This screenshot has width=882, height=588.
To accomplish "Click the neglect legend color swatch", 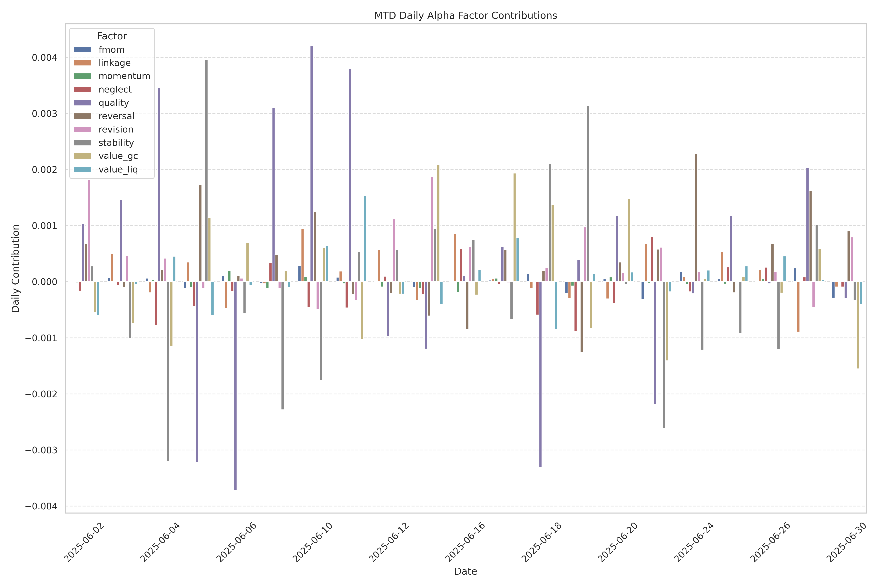I will pyautogui.click(x=82, y=89).
